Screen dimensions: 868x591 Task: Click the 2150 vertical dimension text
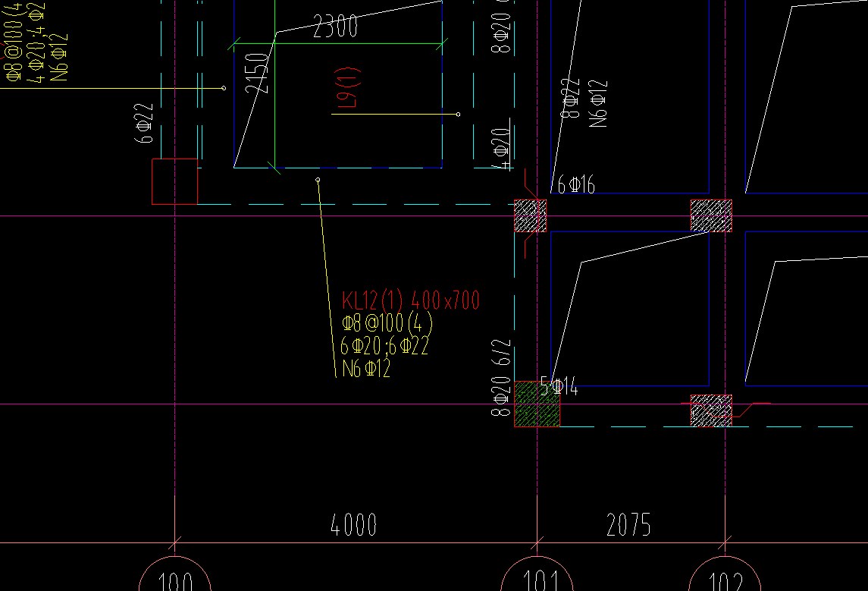(x=257, y=73)
